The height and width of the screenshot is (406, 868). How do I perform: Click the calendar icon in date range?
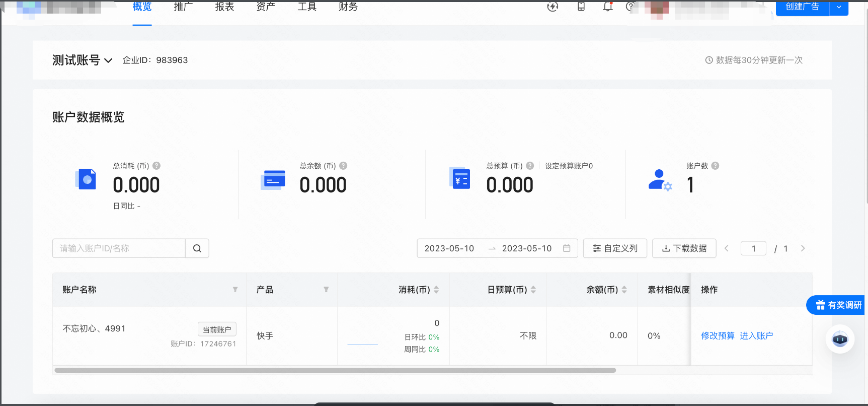point(567,248)
